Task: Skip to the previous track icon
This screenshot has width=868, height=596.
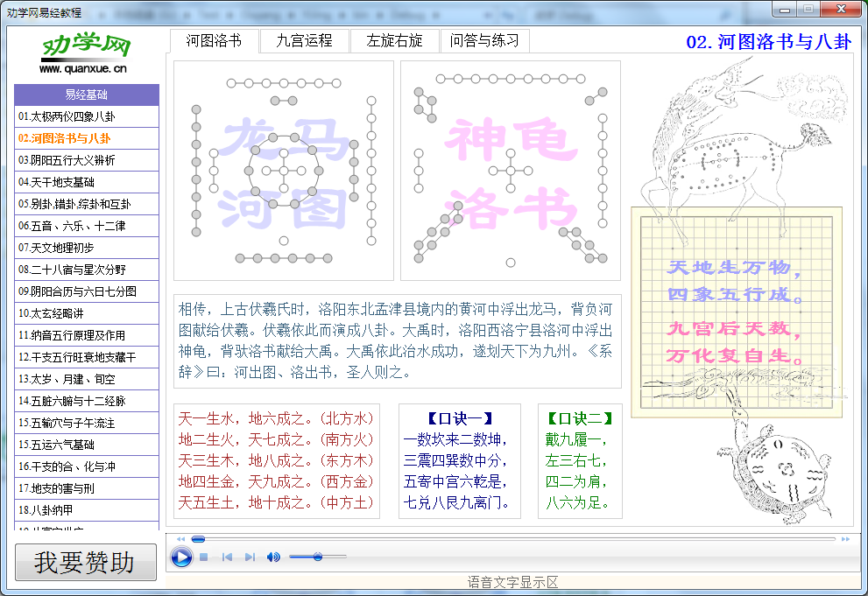Action: [227, 556]
